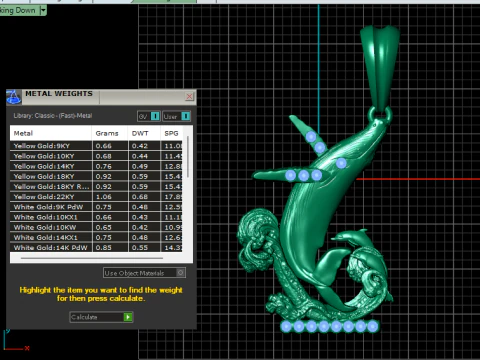Select the rightmost gem in bottom row
The image size is (480, 360).
click(x=373, y=326)
